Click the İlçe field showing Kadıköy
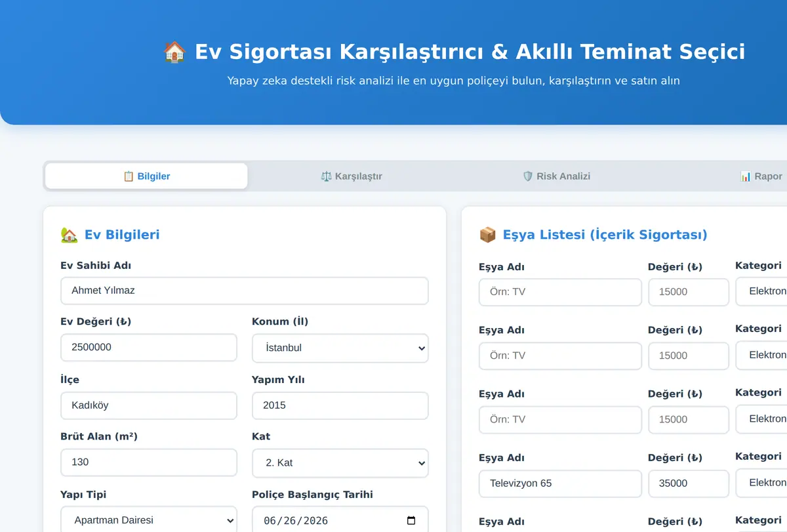 pos(149,405)
